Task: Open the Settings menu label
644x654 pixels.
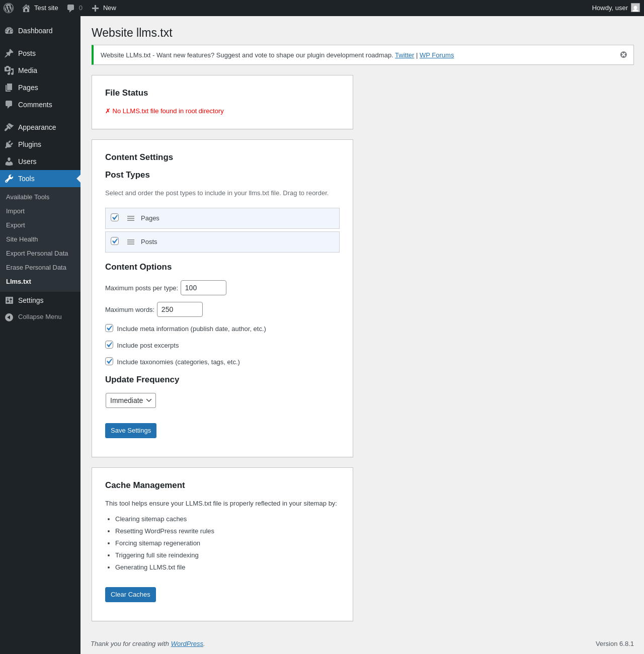Action: point(31,300)
